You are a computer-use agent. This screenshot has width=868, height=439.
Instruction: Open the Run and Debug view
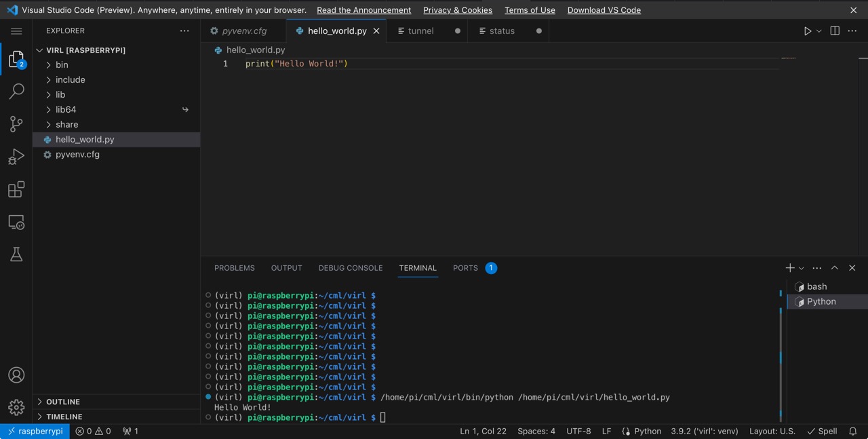click(16, 156)
